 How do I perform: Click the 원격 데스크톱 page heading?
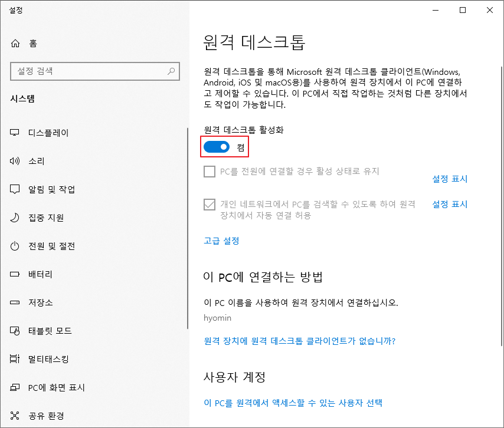tap(254, 42)
